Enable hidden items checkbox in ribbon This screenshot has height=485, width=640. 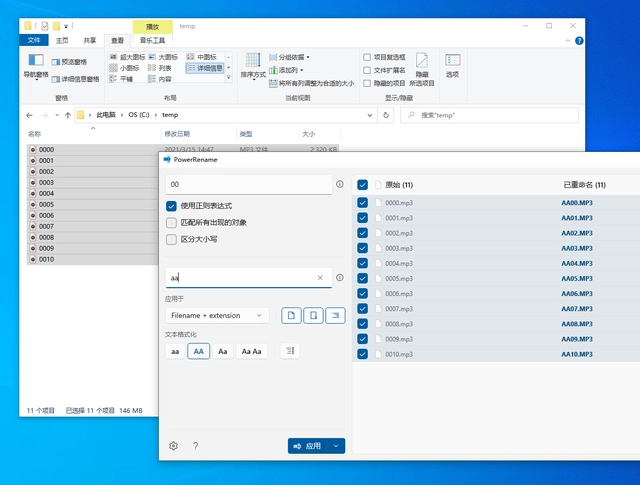(x=367, y=83)
